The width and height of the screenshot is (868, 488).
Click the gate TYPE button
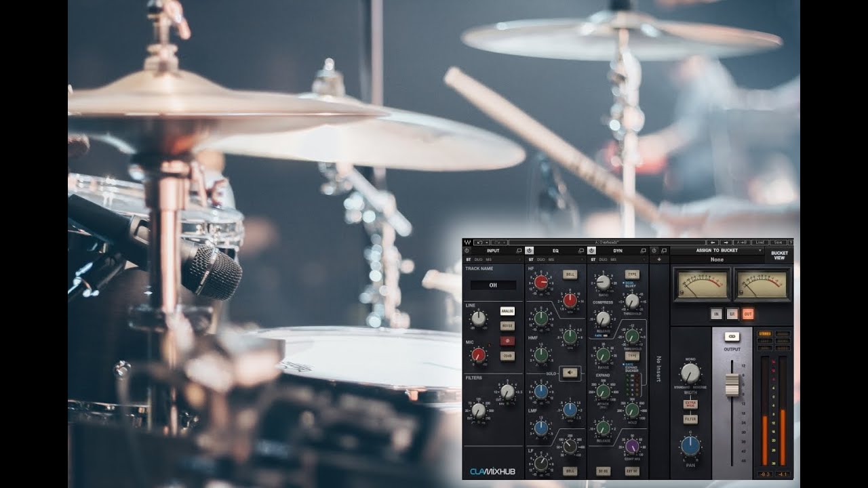[632, 355]
